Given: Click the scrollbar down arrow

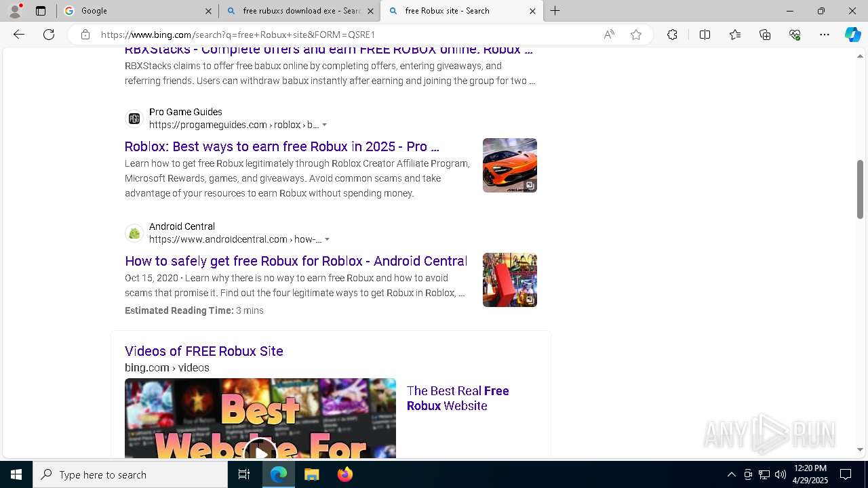Looking at the screenshot, I should tap(860, 449).
